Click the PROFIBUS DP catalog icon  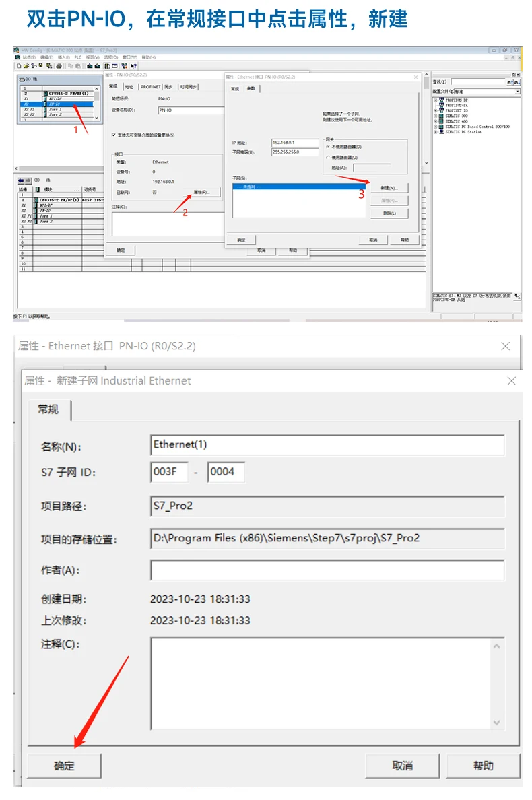click(x=441, y=100)
